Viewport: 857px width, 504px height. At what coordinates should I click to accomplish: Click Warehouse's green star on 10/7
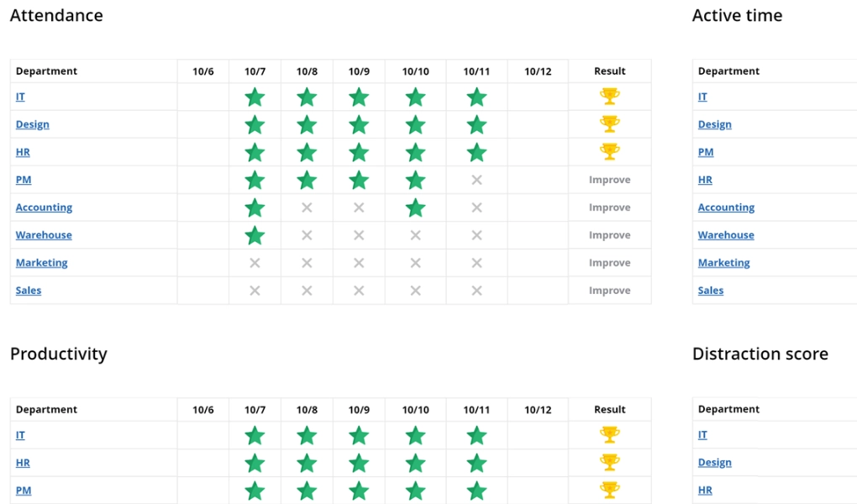(x=255, y=235)
